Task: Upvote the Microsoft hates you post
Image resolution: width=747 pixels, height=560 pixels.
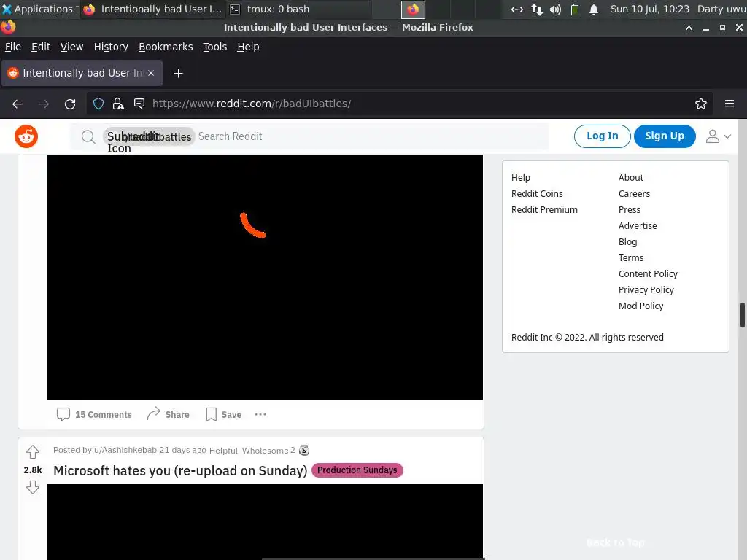Action: [32, 451]
